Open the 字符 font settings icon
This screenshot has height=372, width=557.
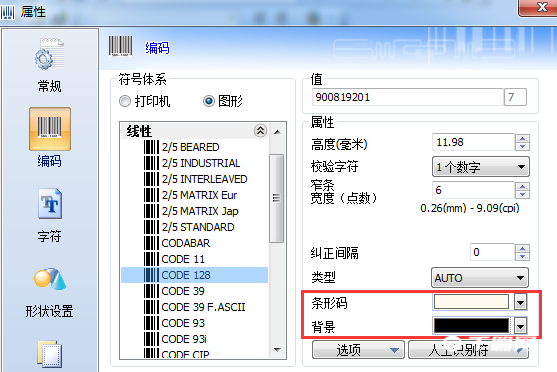[x=50, y=204]
